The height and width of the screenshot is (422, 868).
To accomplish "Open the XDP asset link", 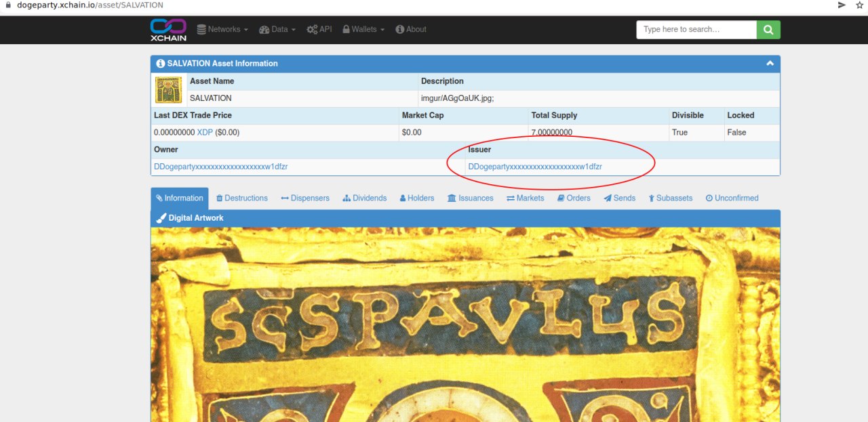I will click(x=205, y=132).
